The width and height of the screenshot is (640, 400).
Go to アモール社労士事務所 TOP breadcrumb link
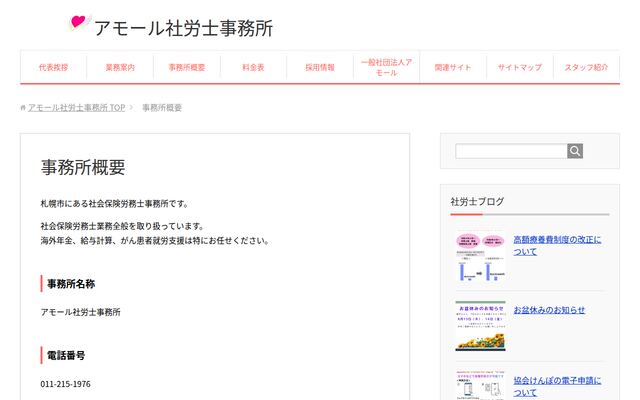76,108
